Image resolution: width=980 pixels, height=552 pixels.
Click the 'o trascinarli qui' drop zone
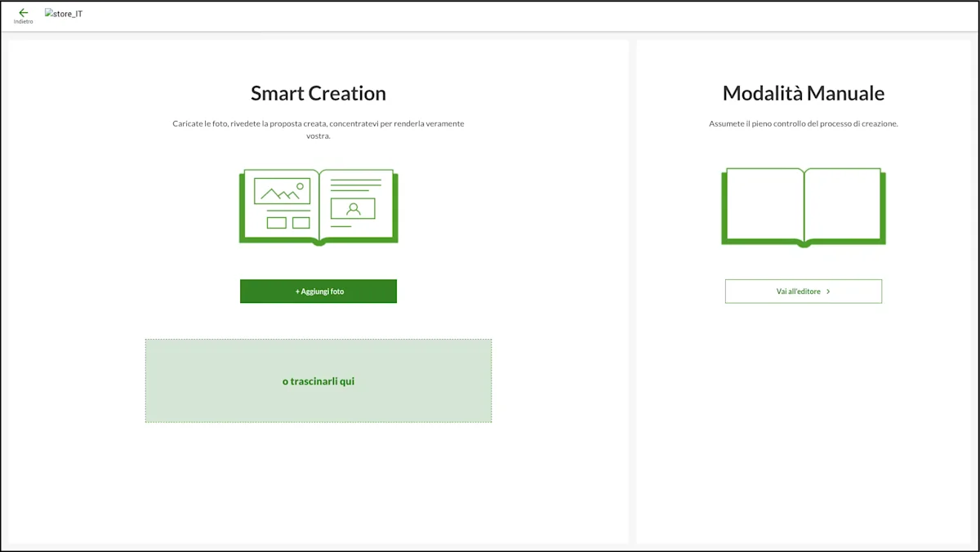[x=318, y=381]
